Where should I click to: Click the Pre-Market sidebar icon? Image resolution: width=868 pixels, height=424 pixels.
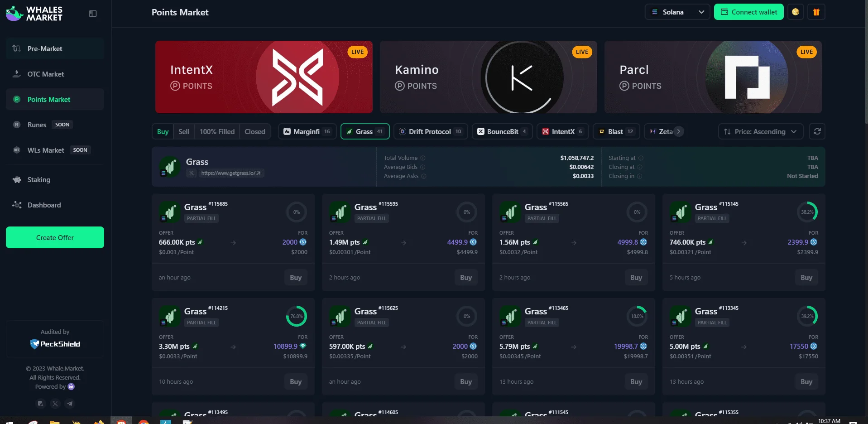(x=17, y=48)
